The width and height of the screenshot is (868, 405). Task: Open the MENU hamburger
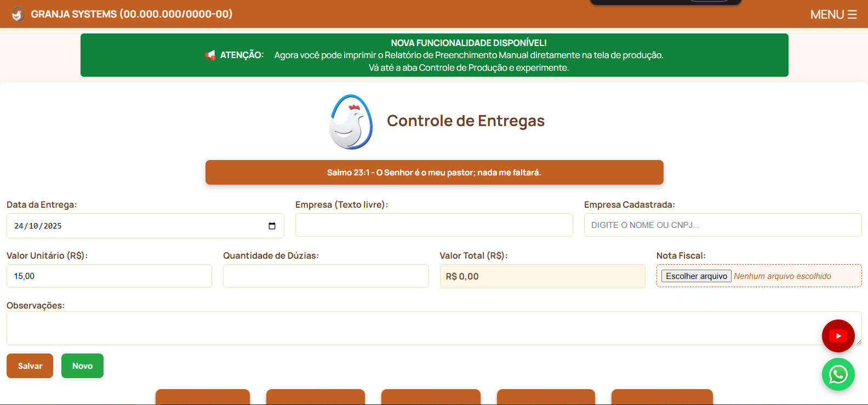pyautogui.click(x=833, y=15)
